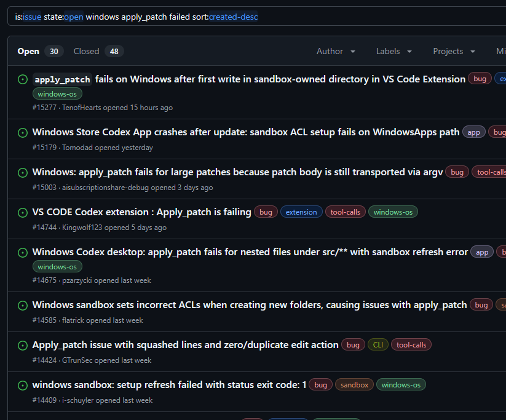Click windows-os label on issue #14744
The image size is (506, 420).
(x=393, y=212)
